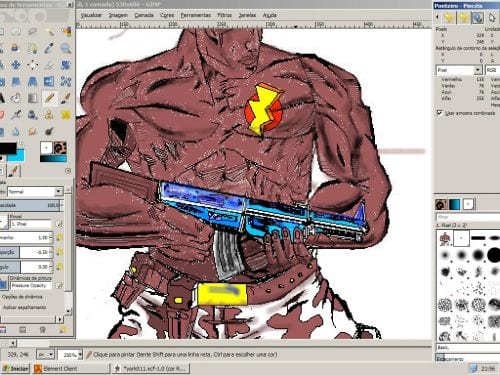Open the paint mode 'Normal' dropdown
The image size is (500, 375).
coord(35,191)
